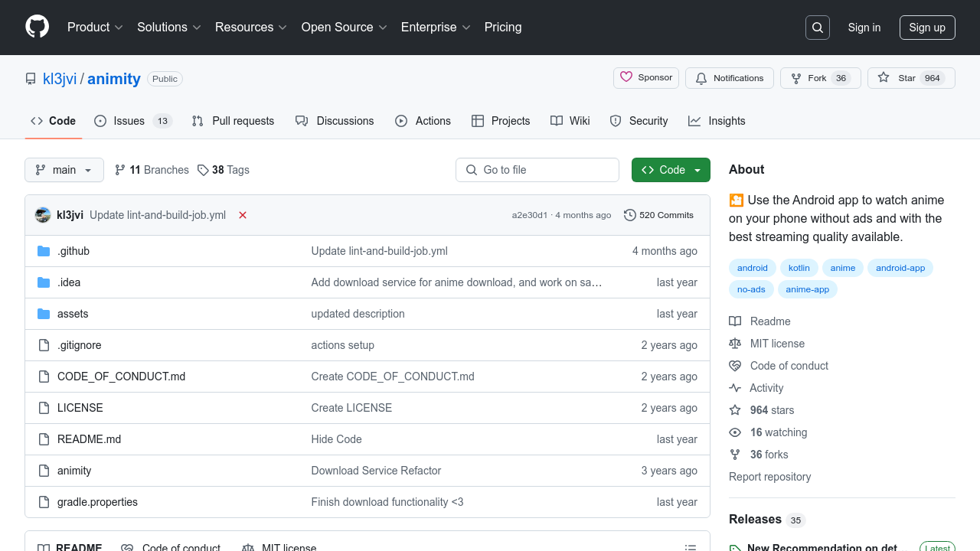The image size is (980, 551).
Task: Open the .github folder
Action: tap(73, 251)
